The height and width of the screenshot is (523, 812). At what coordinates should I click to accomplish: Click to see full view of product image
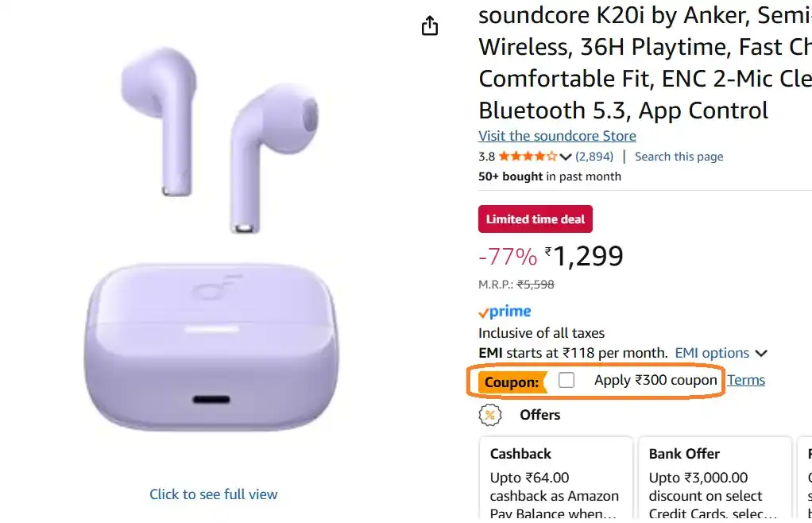213,494
